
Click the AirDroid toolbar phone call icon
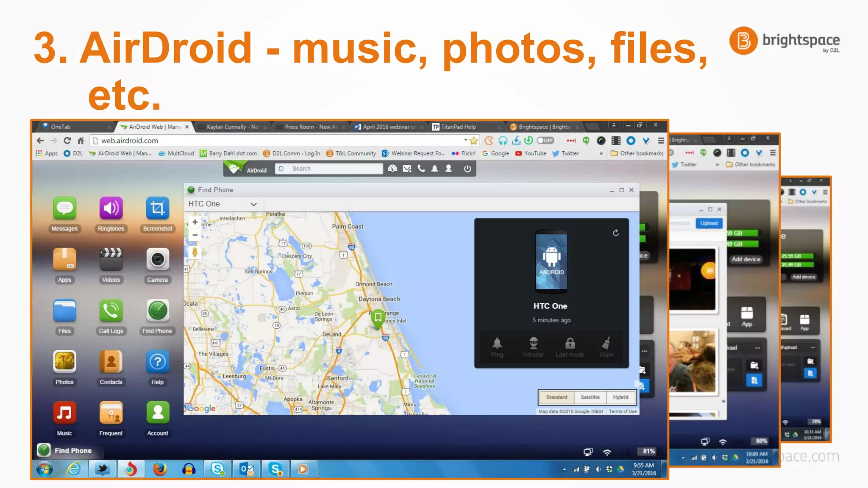pos(421,169)
